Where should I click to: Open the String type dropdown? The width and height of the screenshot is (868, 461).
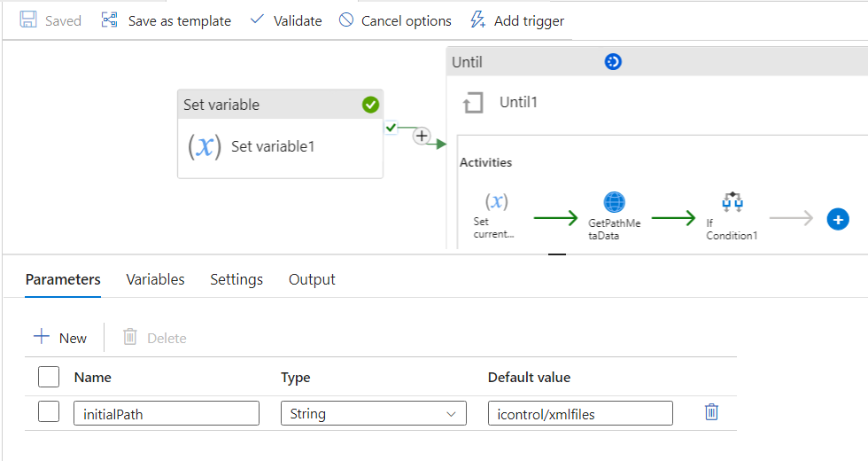point(373,414)
